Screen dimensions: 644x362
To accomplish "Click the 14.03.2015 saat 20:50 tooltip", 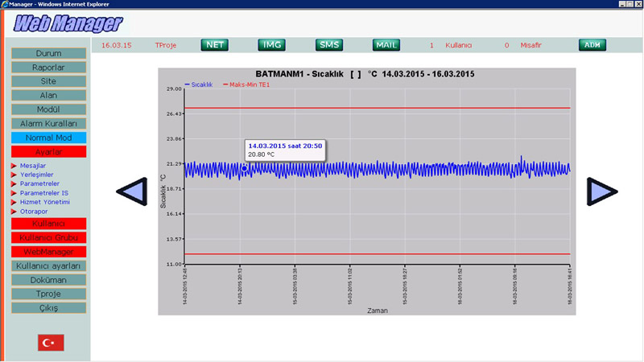I will pos(285,150).
